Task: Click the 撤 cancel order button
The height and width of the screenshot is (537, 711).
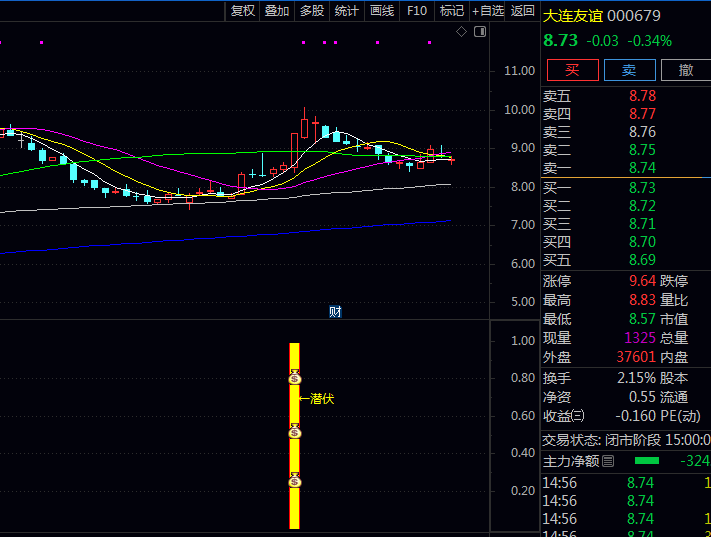Action: (x=686, y=70)
